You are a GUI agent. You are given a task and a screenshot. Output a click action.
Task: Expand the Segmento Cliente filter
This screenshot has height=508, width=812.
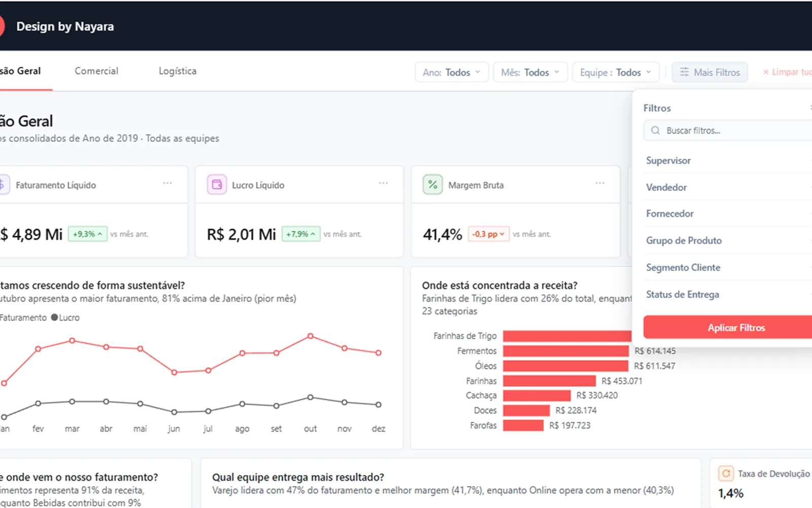click(x=728, y=267)
